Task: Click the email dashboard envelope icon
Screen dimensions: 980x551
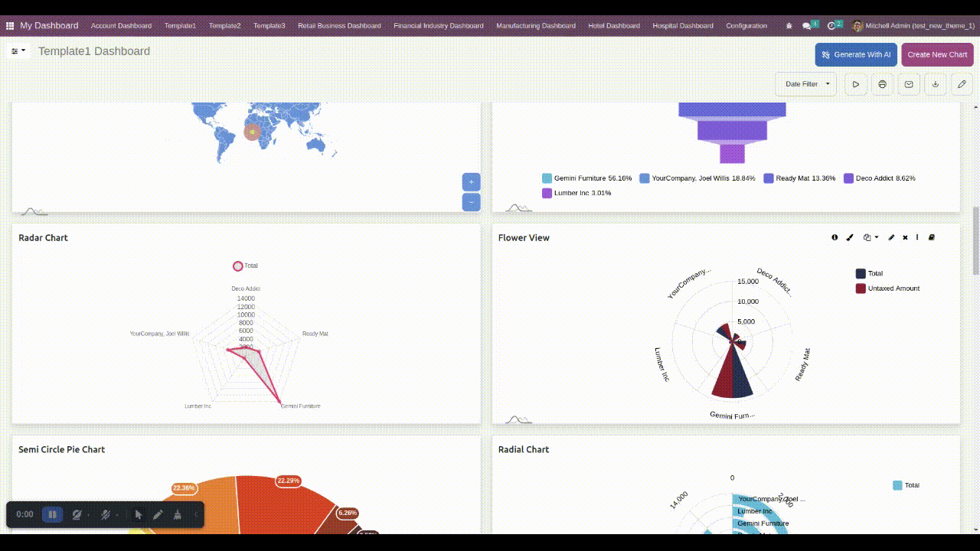Action: [x=909, y=84]
